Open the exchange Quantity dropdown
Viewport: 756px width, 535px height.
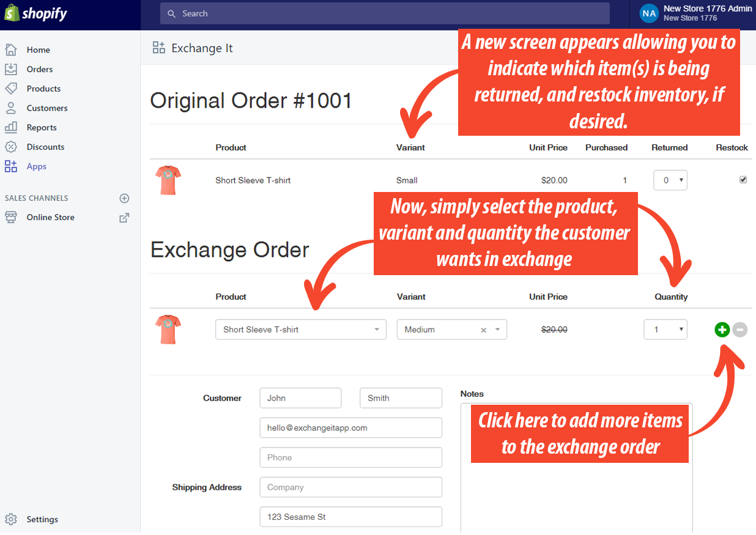665,330
